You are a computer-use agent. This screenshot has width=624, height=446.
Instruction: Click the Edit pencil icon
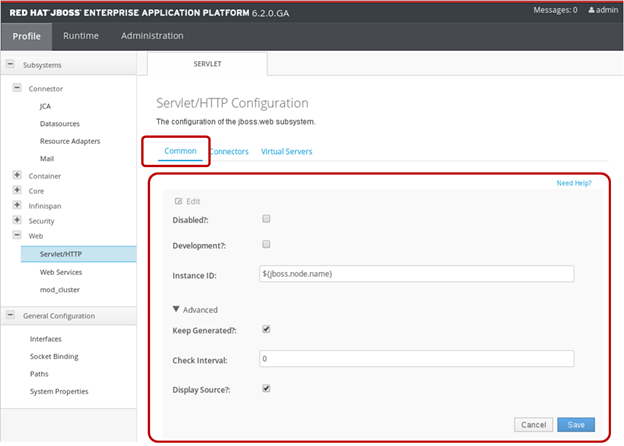coord(179,201)
